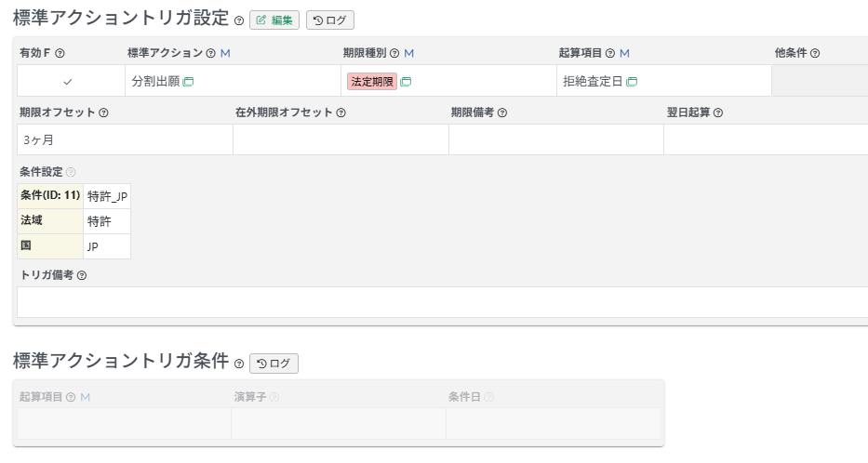The image size is (868, 463).
Task: Click the 編集 edit button
Action: point(274,20)
